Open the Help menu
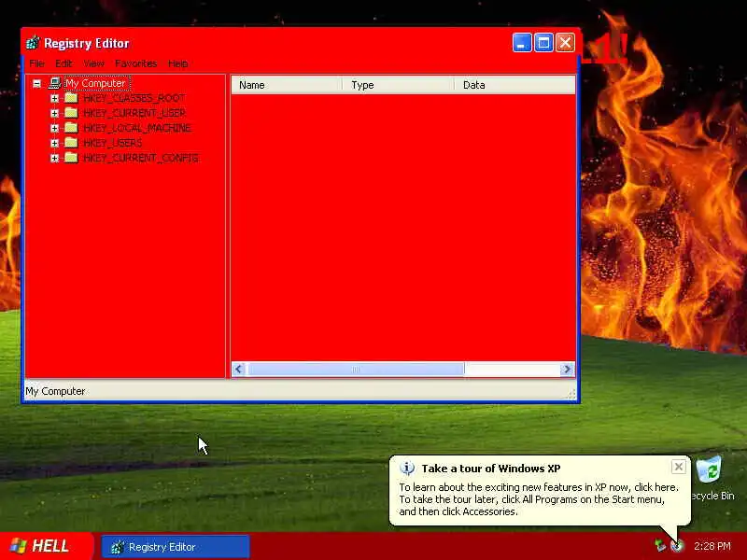747x560 pixels. click(x=178, y=63)
